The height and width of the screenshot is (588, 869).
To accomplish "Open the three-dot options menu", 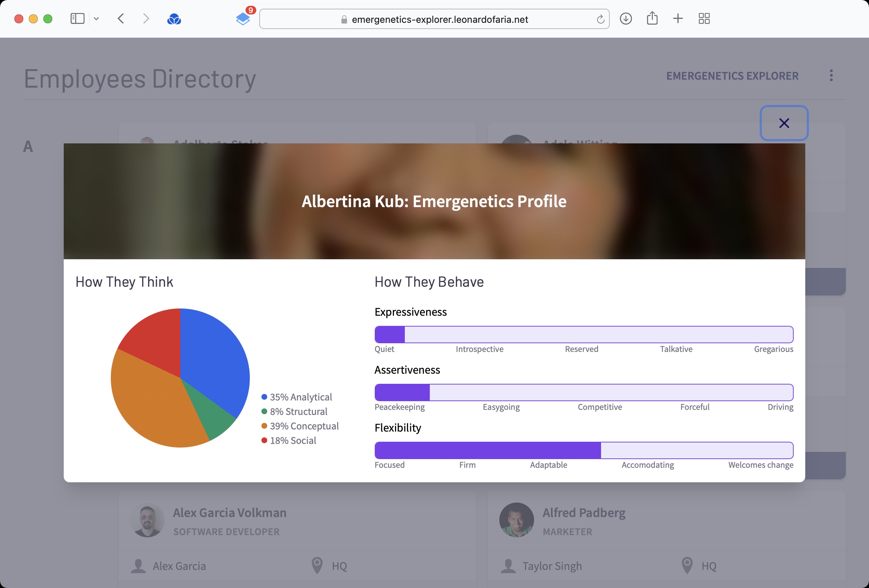I will point(831,76).
